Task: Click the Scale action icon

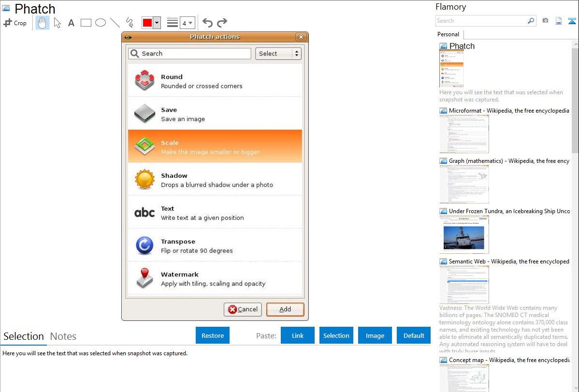Action: pos(145,146)
